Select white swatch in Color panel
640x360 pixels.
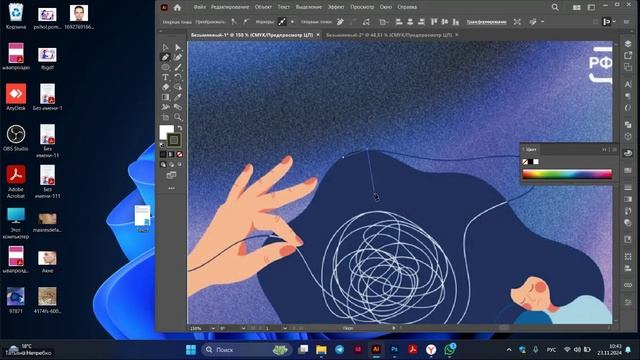click(536, 162)
